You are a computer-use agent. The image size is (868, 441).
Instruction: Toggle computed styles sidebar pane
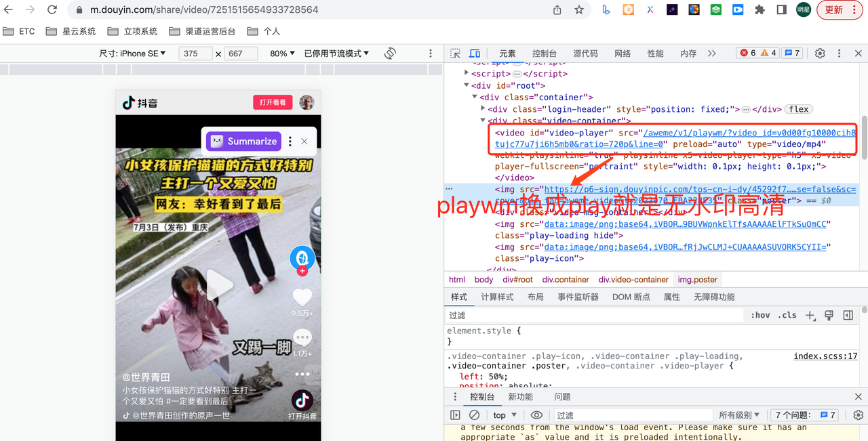pyautogui.click(x=848, y=315)
